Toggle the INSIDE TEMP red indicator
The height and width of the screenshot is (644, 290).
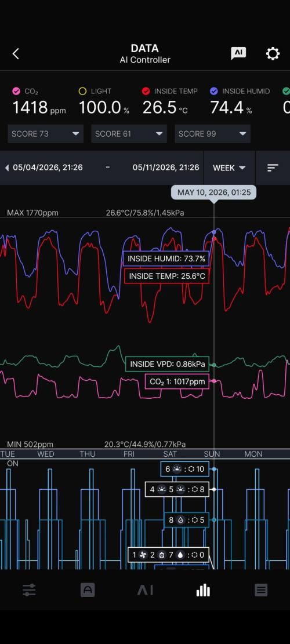[x=146, y=91]
